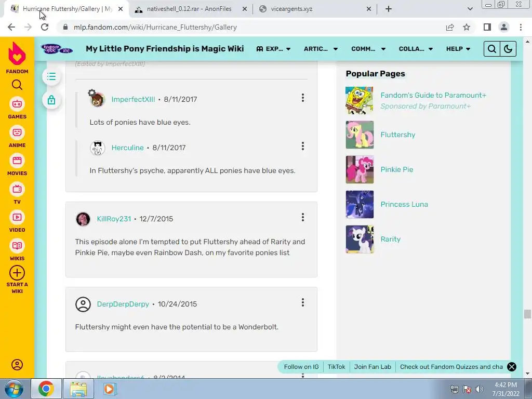Open the media player taskbar icon
Image resolution: width=532 pixels, height=399 pixels.
point(109,389)
